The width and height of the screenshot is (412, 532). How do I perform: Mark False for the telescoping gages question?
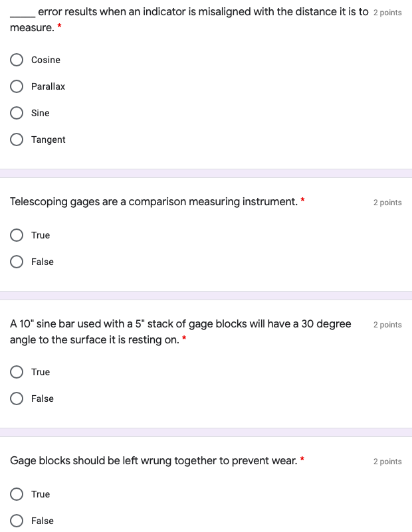pos(17,262)
